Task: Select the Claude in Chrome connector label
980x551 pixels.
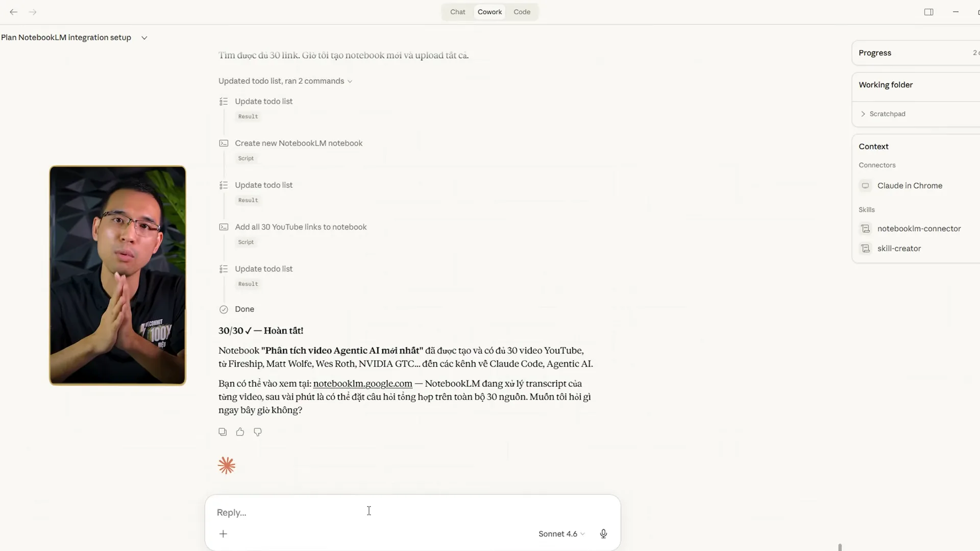Action: 910,186
